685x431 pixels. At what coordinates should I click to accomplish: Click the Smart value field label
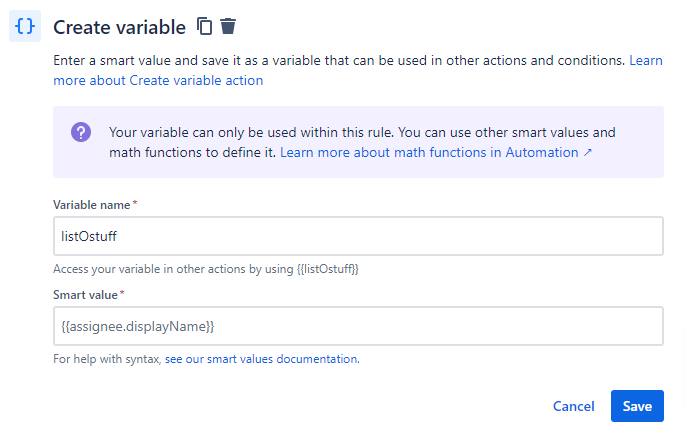pos(86,295)
